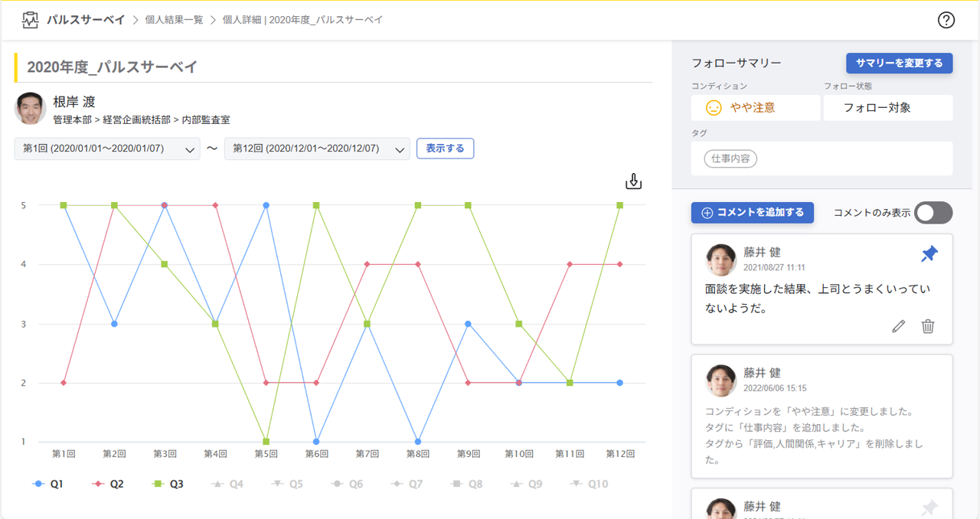This screenshot has width=980, height=519.
Task: Click サマリーを変更する button
Action: click(x=899, y=63)
